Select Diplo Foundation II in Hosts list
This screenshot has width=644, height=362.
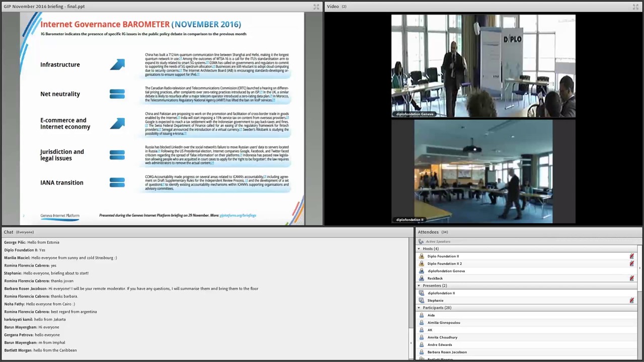[443, 256]
